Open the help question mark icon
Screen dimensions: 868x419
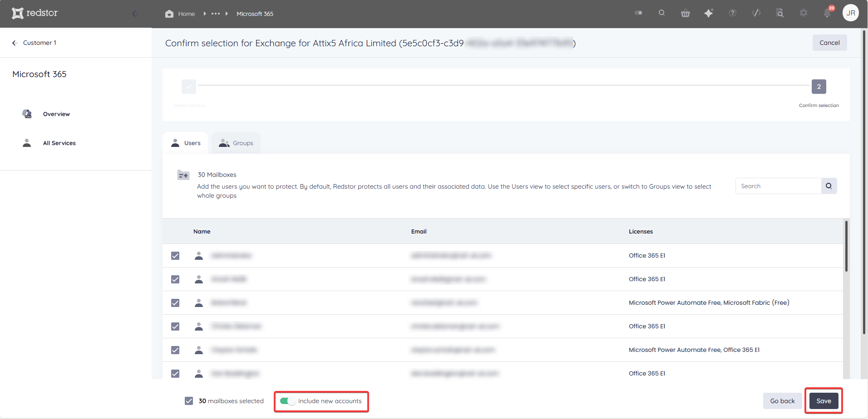(733, 13)
